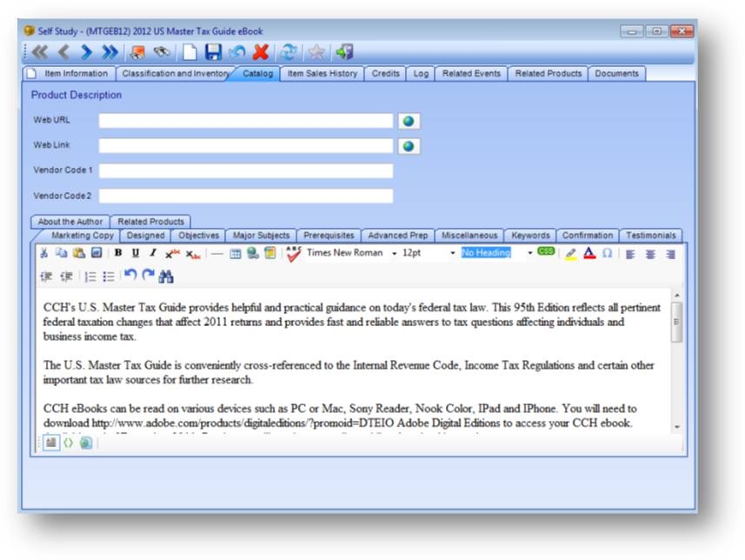Switch to the Item Information tab
This screenshot has width=745, height=560.
pos(70,74)
